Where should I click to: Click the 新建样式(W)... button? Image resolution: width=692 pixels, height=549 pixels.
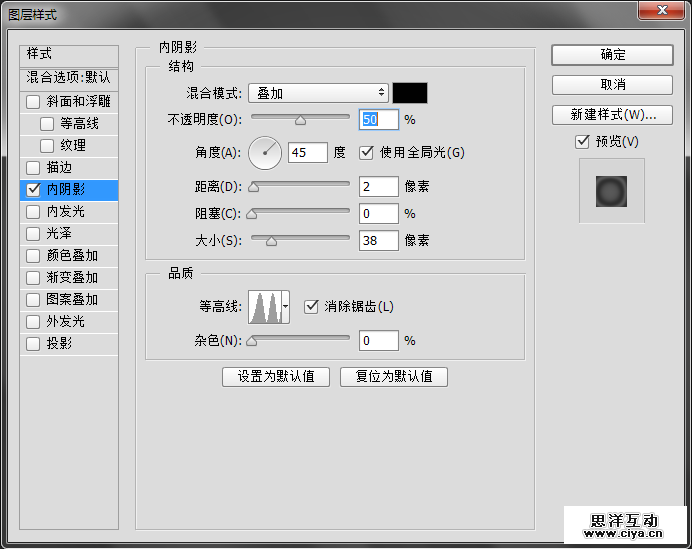click(x=612, y=115)
